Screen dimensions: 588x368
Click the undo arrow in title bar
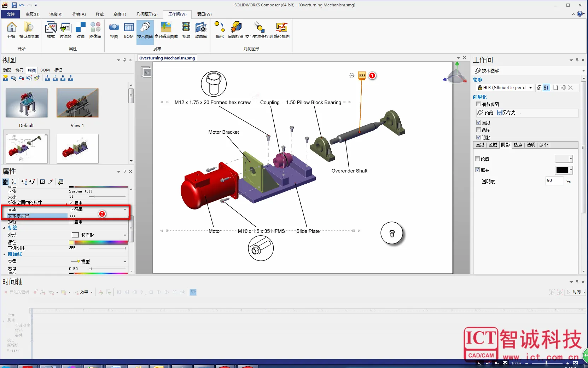22,5
